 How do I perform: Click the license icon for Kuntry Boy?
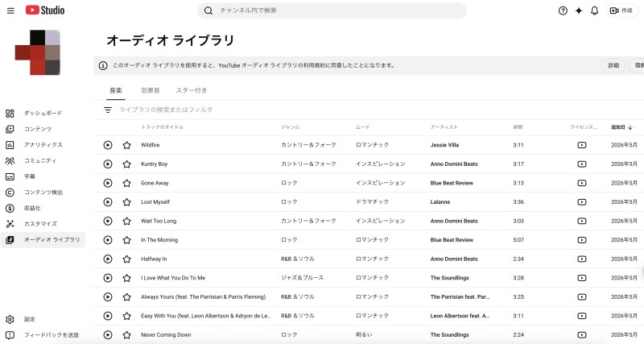click(x=582, y=164)
